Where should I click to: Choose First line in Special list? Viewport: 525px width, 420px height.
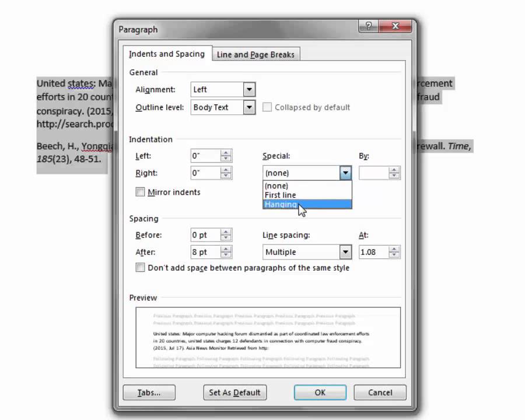(307, 195)
